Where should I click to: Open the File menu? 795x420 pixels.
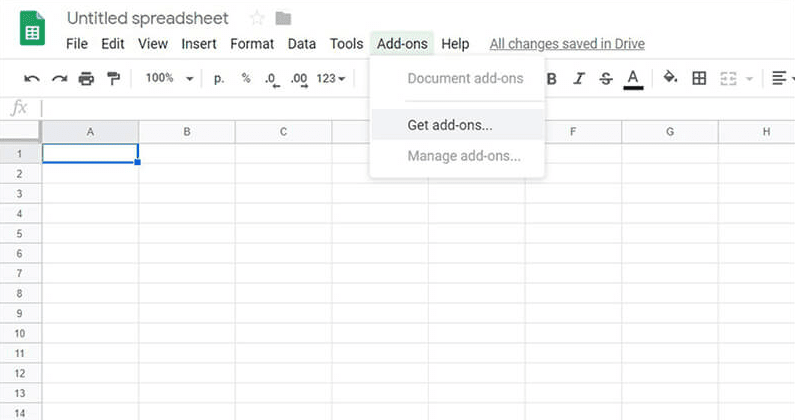pos(77,44)
